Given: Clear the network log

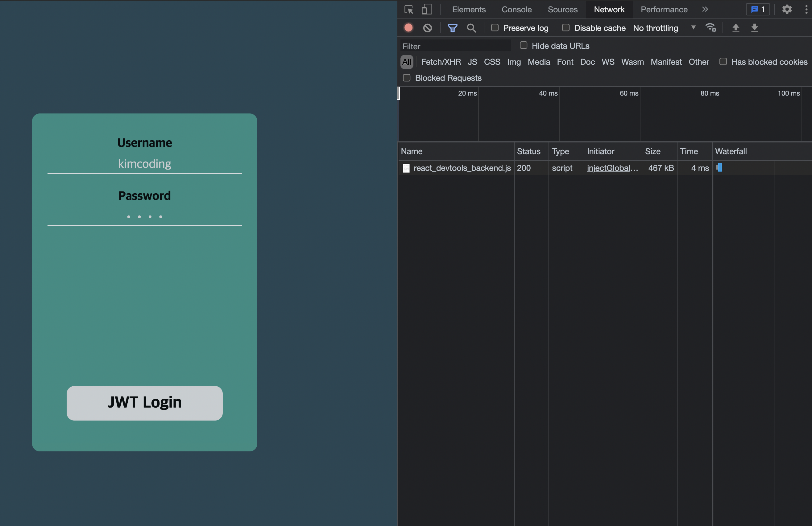Looking at the screenshot, I should (427, 28).
